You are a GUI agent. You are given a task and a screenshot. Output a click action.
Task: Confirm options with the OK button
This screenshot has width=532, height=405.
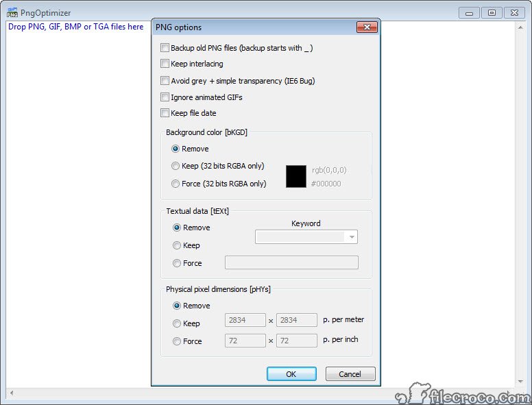291,373
